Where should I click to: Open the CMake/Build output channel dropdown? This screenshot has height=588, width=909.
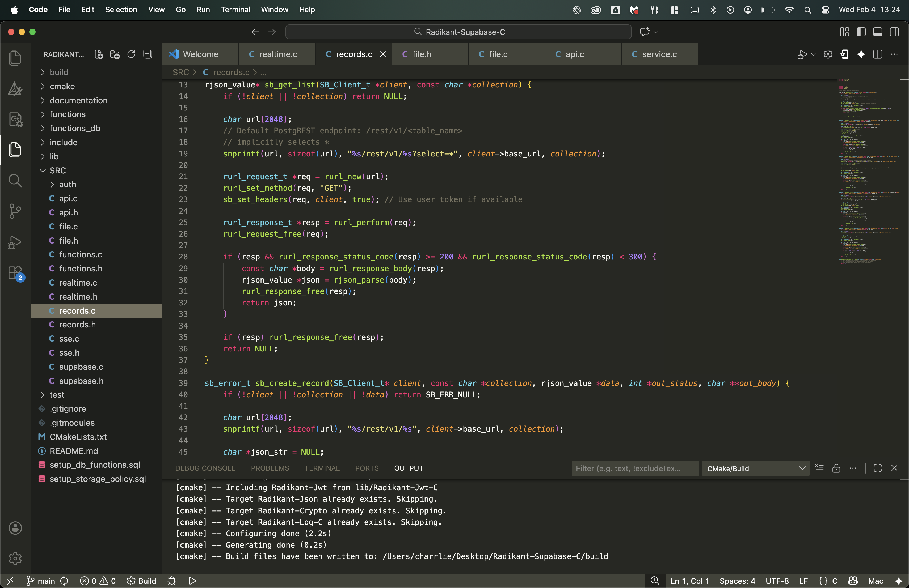coord(755,468)
